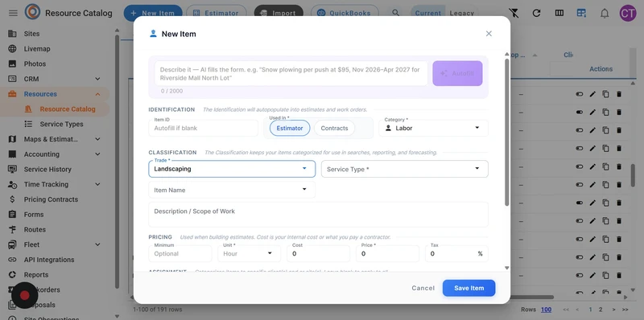644x320 pixels.
Task: Expand the Accounting sidebar section chevron
Action: point(97,154)
